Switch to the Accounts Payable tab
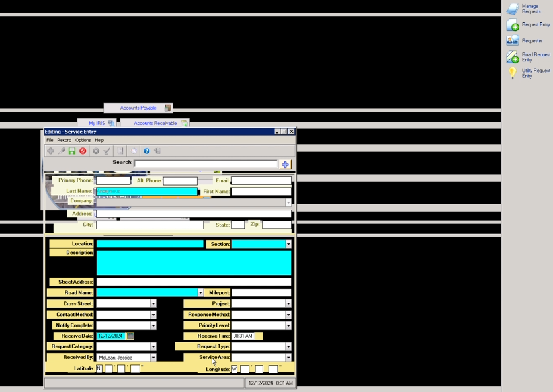553x392 pixels. (x=138, y=108)
